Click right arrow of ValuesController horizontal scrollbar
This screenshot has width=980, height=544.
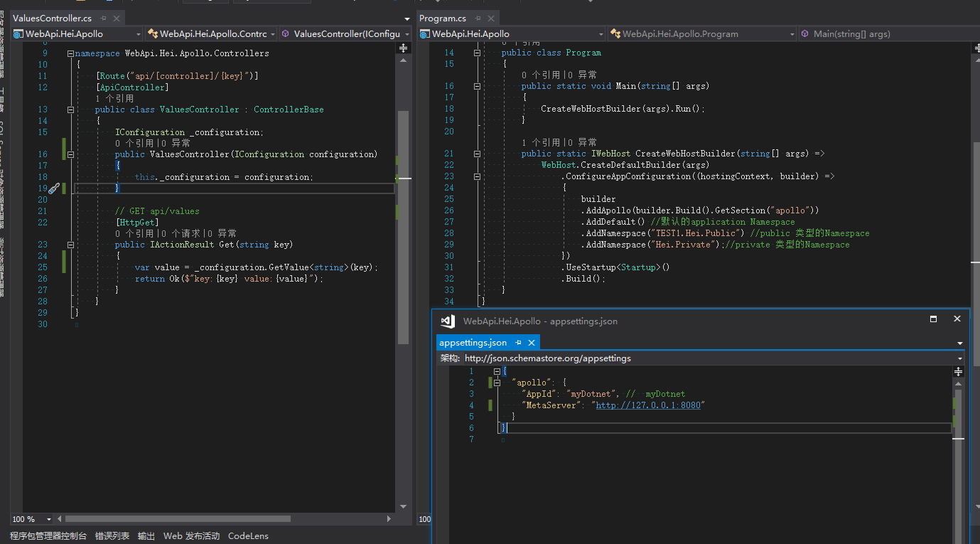click(389, 519)
